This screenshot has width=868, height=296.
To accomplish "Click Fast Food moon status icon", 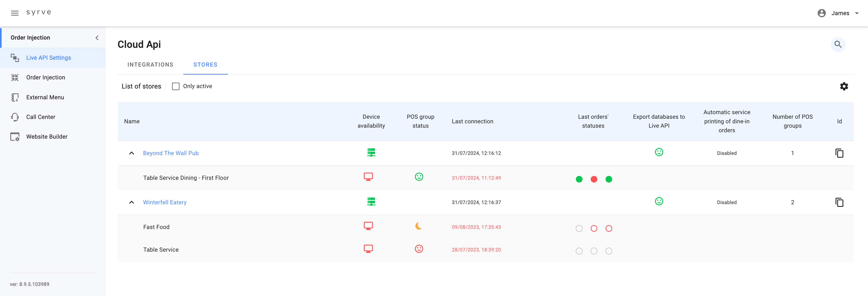I will coord(418,226).
